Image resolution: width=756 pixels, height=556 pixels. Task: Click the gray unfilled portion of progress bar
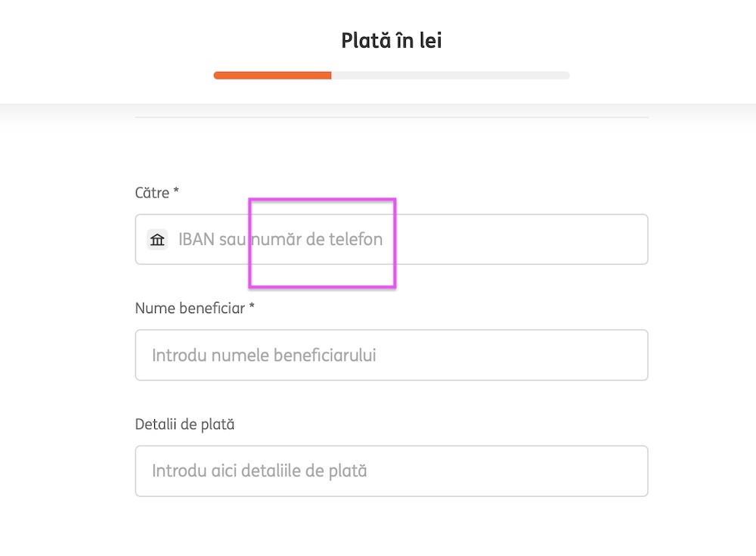pyautogui.click(x=451, y=76)
